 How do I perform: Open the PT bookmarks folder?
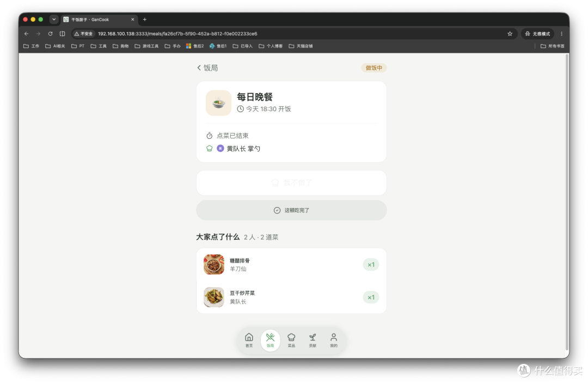[x=78, y=46]
